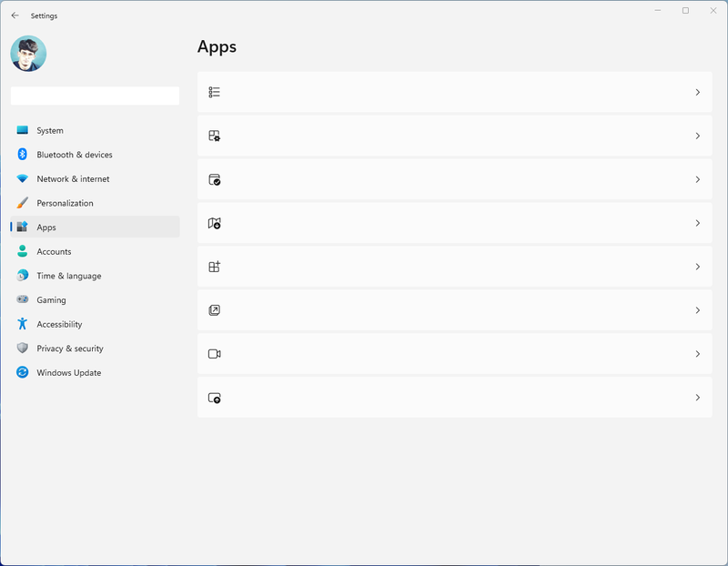Click the back arrow next to Settings
This screenshot has height=566, width=728.
pos(15,15)
